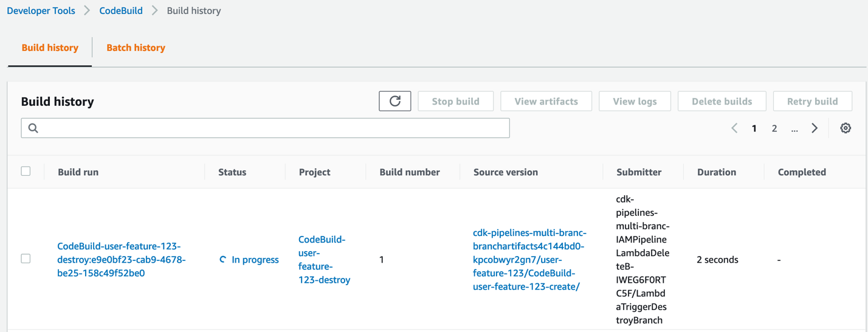The image size is (868, 332).
Task: Click the In progress spinner icon
Action: [x=223, y=260]
